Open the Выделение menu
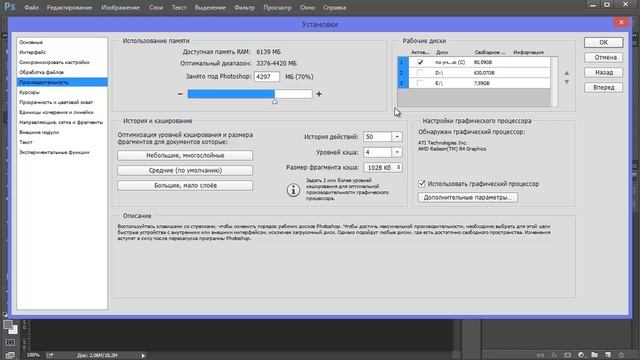640x360 pixels. tap(210, 7)
